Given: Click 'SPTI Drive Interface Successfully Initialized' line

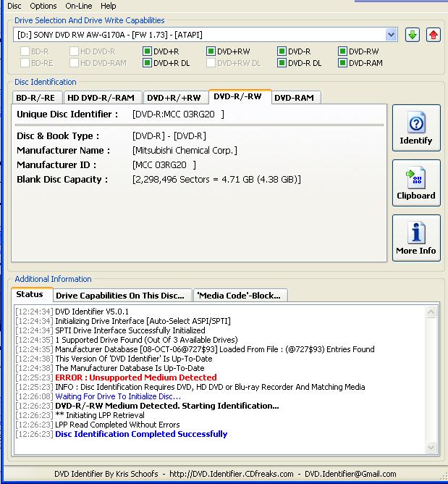Looking at the screenshot, I should (x=130, y=330).
